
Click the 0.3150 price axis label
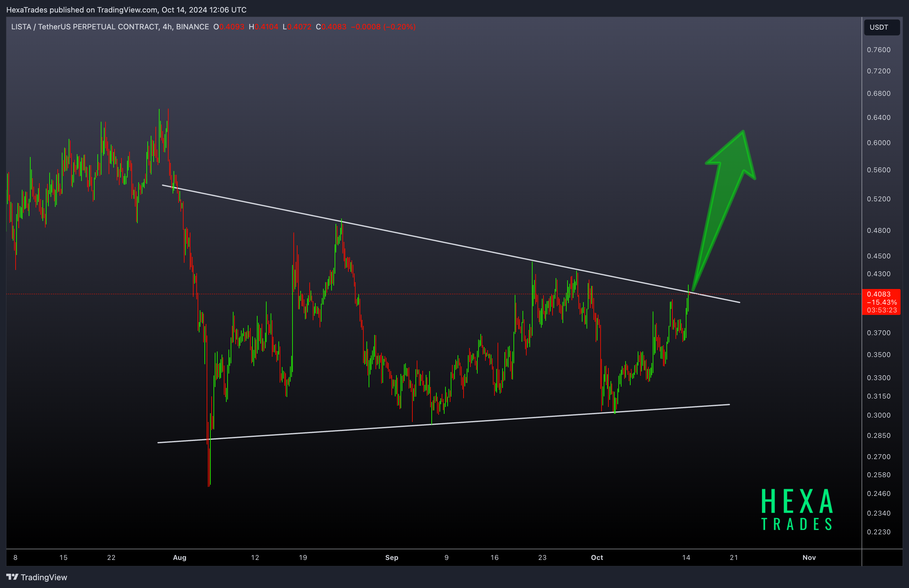pyautogui.click(x=878, y=396)
